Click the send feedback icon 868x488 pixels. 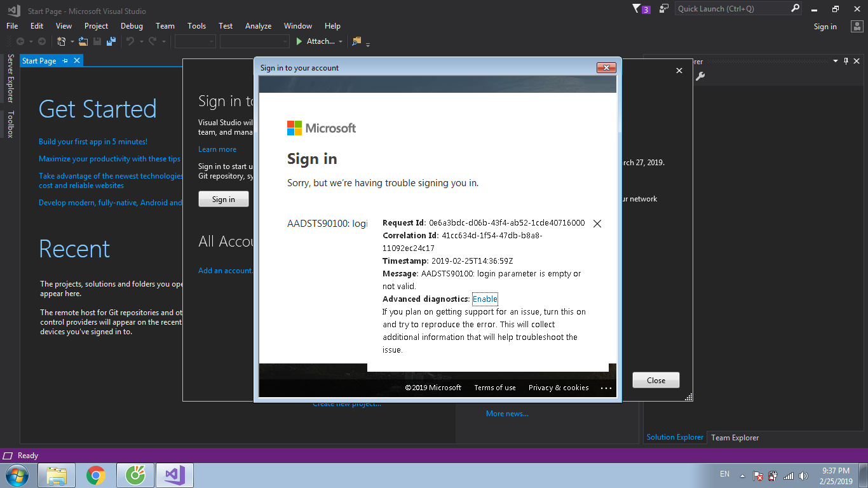(664, 9)
